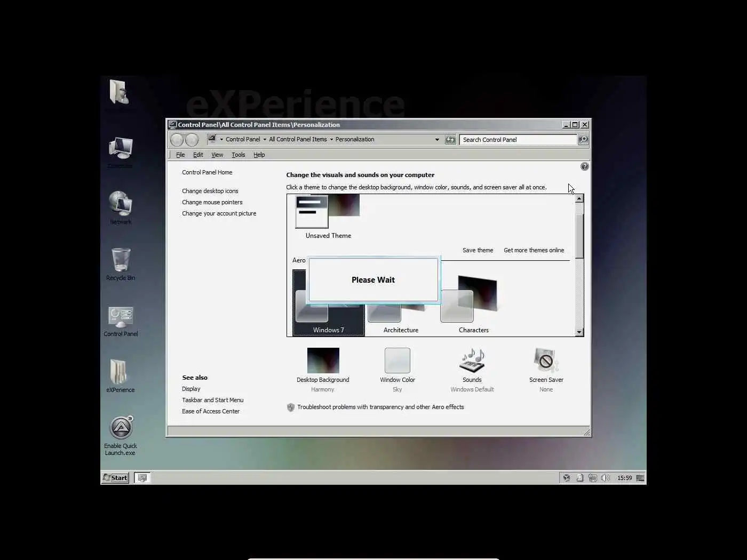This screenshot has width=747, height=560.
Task: Click the volume tray icon
Action: click(605, 478)
